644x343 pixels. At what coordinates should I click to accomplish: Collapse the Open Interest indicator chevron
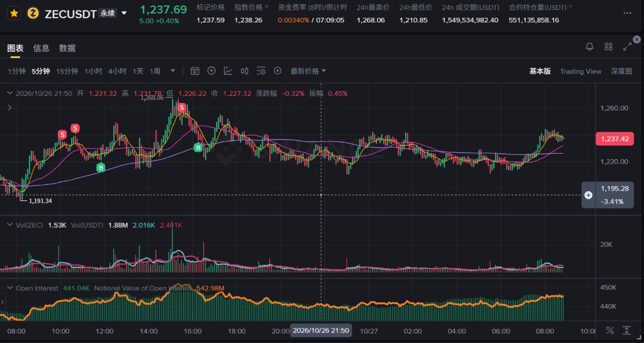(x=9, y=288)
